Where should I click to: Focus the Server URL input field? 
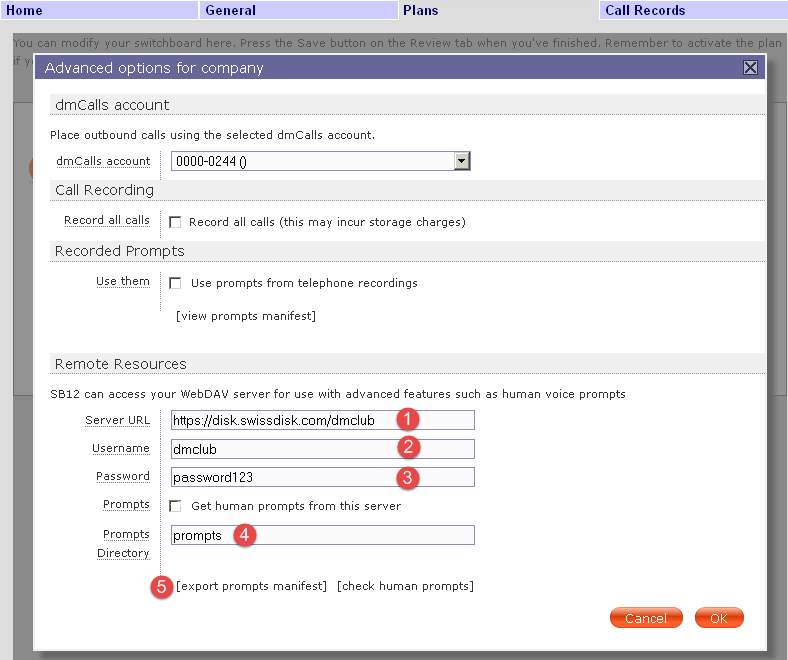pos(323,420)
